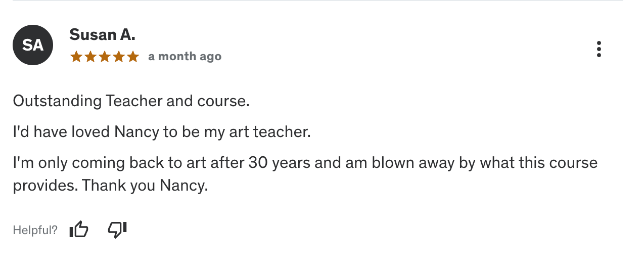Click the reviewer name Susan A.

click(102, 35)
